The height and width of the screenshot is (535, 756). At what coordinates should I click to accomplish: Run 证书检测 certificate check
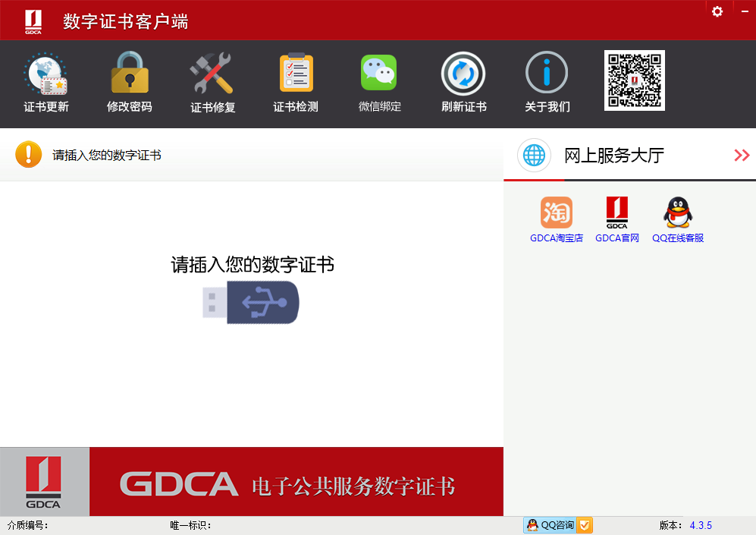296,83
